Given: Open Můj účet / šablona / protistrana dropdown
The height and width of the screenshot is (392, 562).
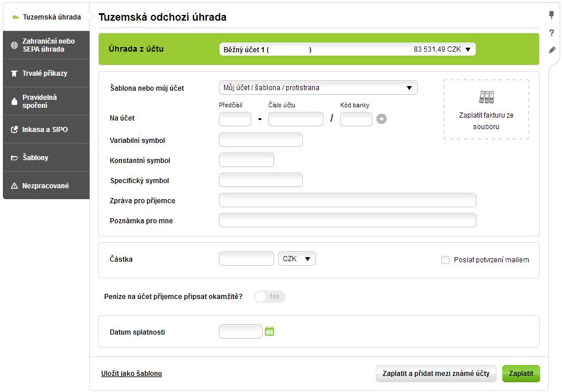Looking at the screenshot, I should point(318,88).
